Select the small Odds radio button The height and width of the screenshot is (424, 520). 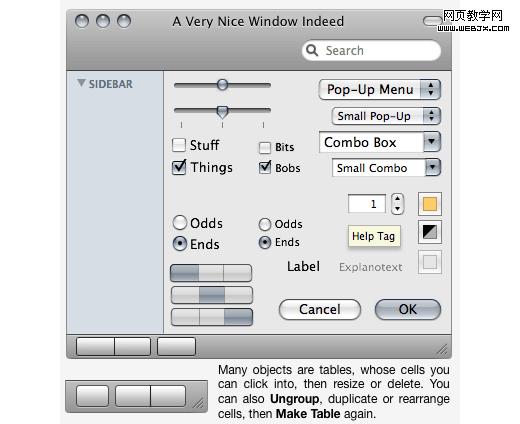[265, 224]
